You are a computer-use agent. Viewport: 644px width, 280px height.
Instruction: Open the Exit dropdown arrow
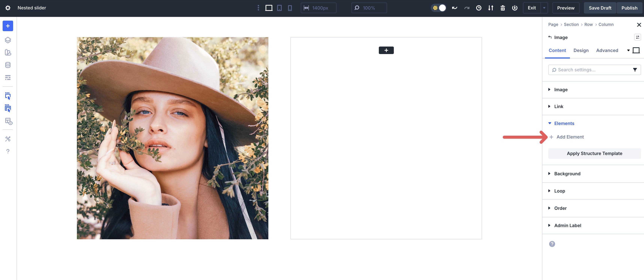pos(544,8)
